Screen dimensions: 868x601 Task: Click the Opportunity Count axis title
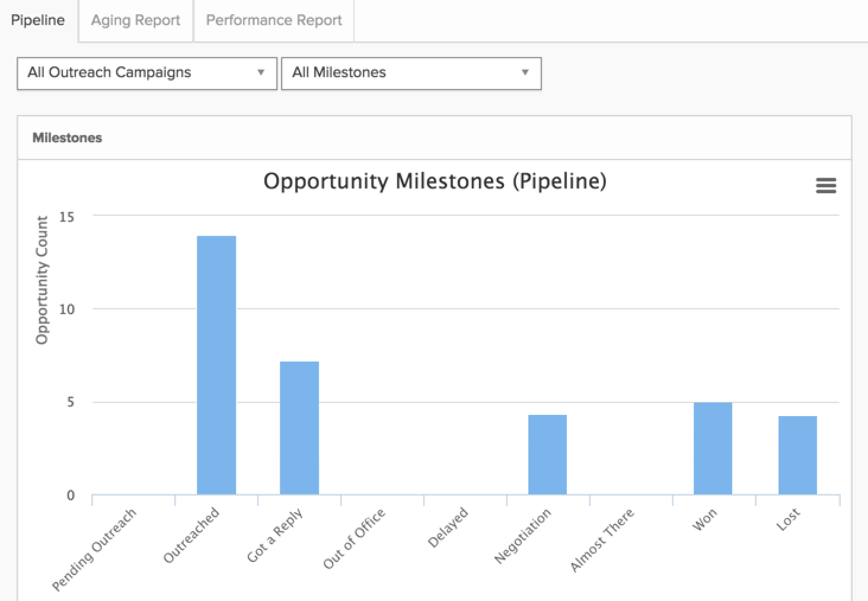click(x=42, y=280)
